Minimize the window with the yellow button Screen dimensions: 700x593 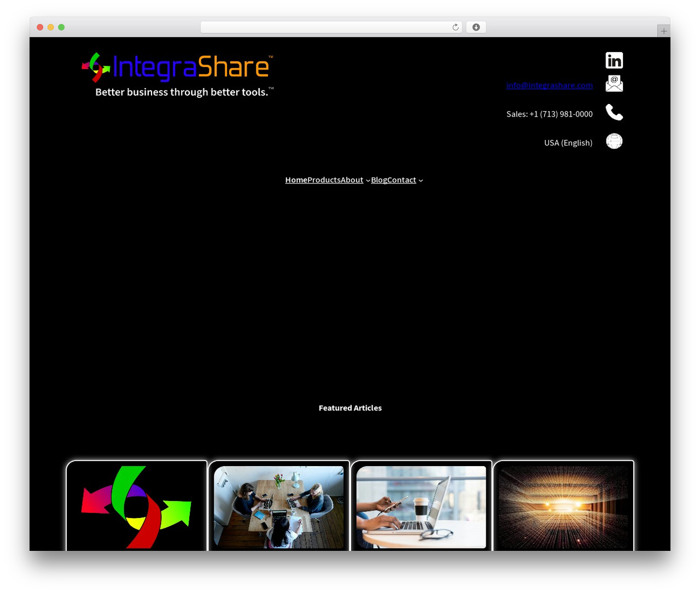click(x=50, y=27)
